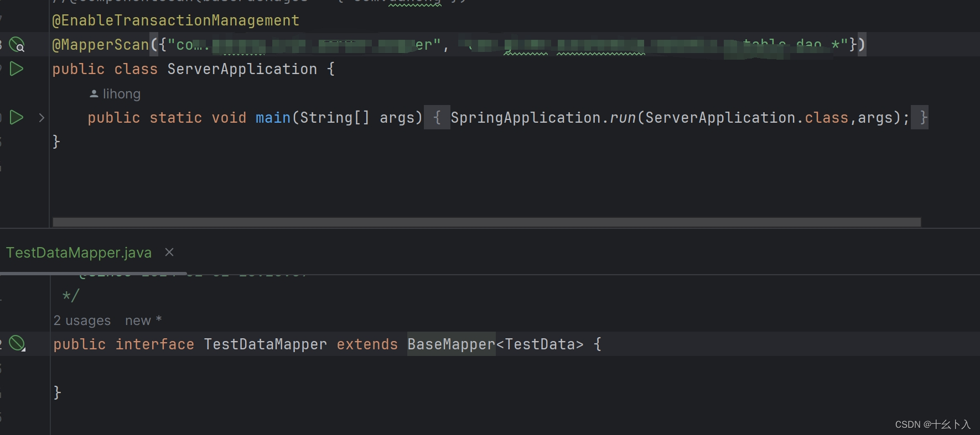The width and height of the screenshot is (980, 435).
Task: Run ServerApplication class from gutter arrow
Action: 17,69
